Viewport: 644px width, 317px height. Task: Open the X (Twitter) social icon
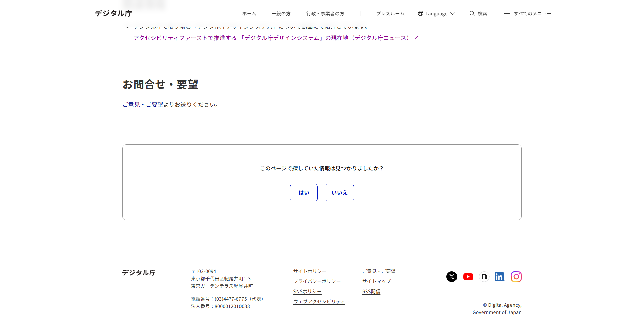[x=451, y=277]
